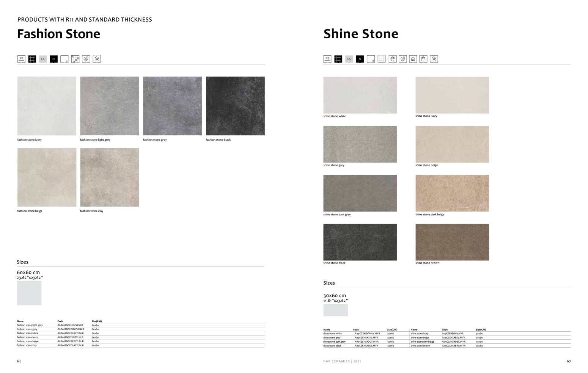Click the fashion stone light grey table row
The width and height of the screenshot is (588, 373).
pos(57,325)
